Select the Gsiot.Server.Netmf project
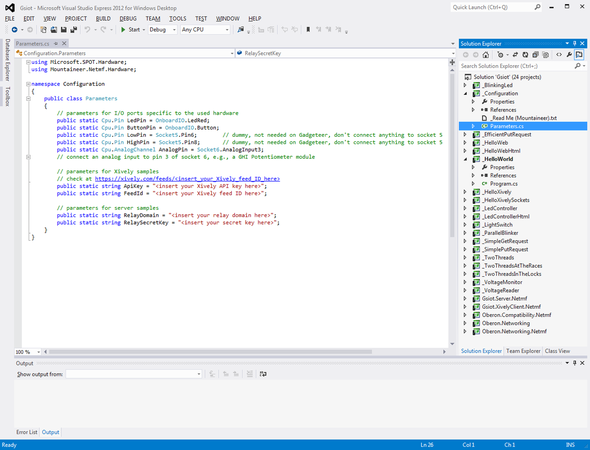 (504, 298)
